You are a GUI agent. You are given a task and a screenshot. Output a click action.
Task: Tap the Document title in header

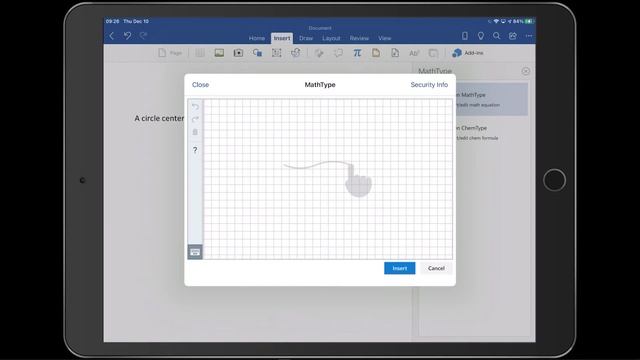(320, 28)
